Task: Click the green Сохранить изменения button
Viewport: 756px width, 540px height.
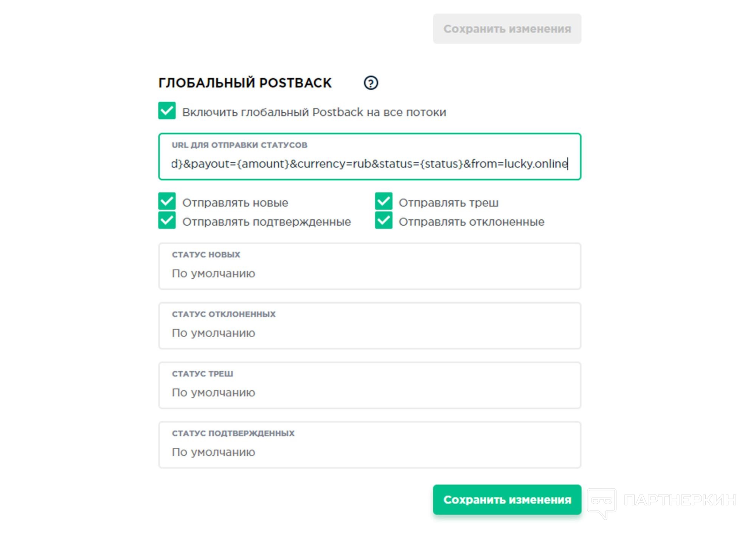Action: click(x=507, y=500)
